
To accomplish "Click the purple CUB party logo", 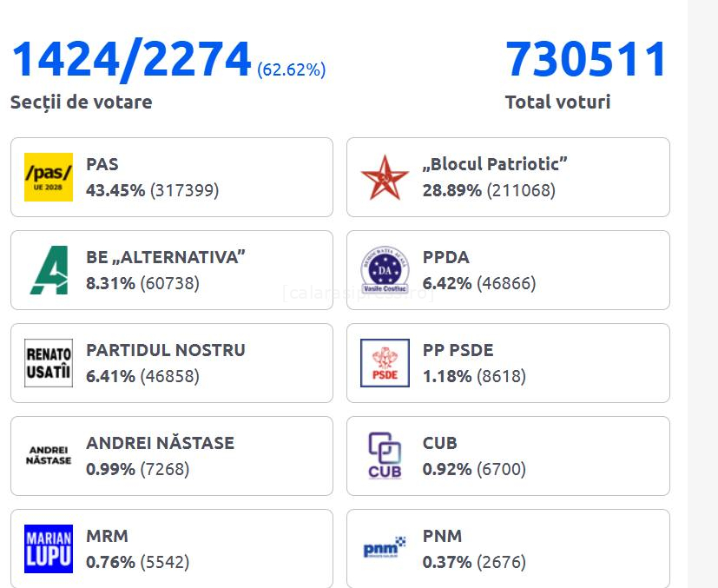I will click(x=385, y=456).
